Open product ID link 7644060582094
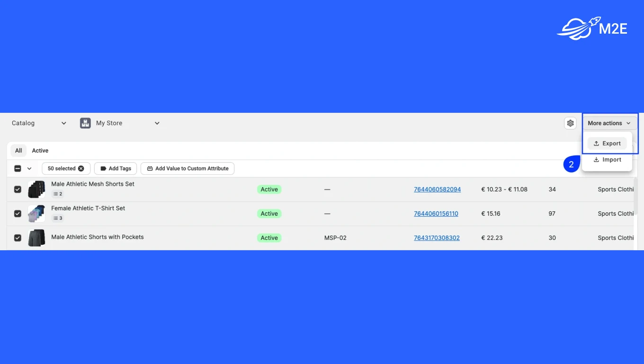This screenshot has width=644, height=364. 437,190
